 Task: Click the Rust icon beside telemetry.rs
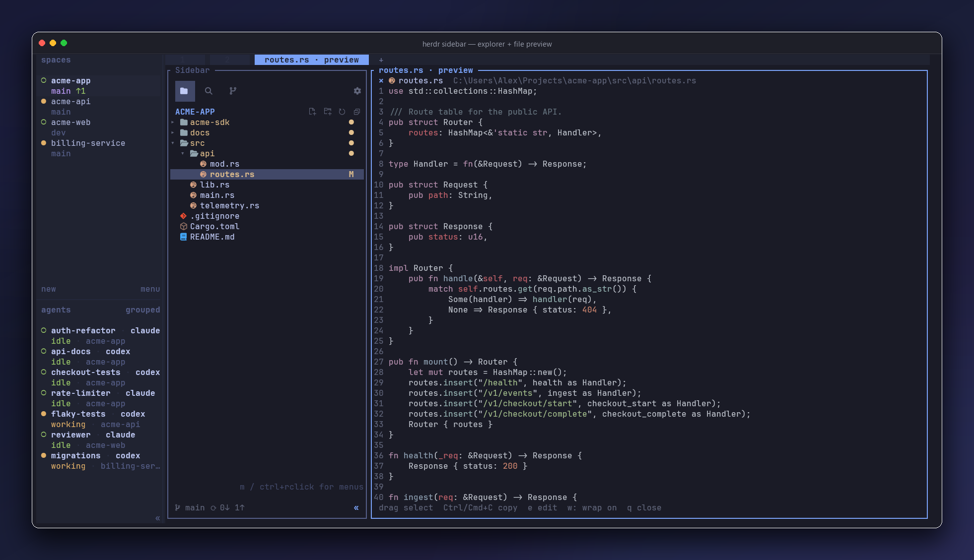click(193, 206)
